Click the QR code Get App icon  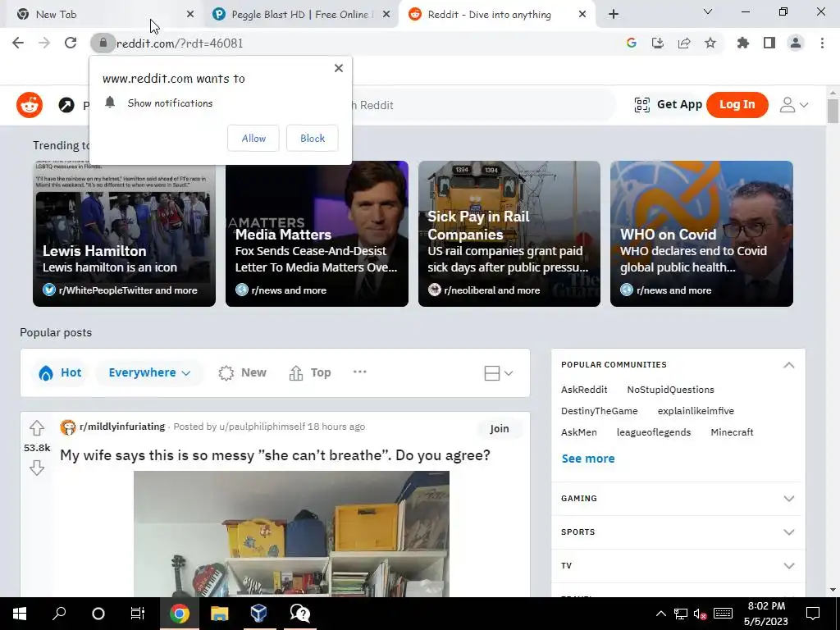tap(641, 104)
